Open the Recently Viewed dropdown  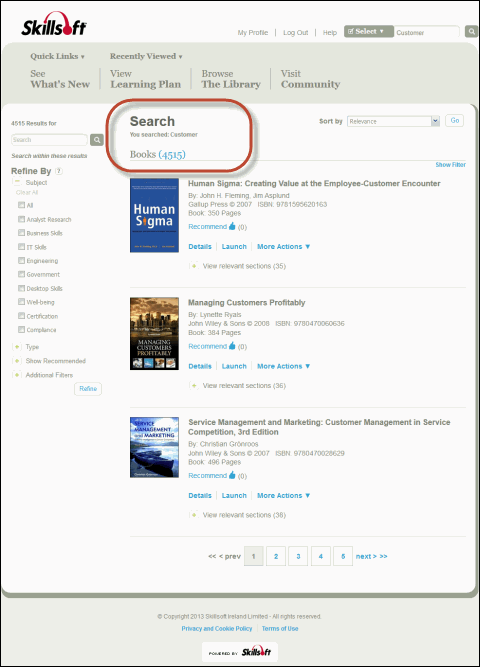[146, 56]
